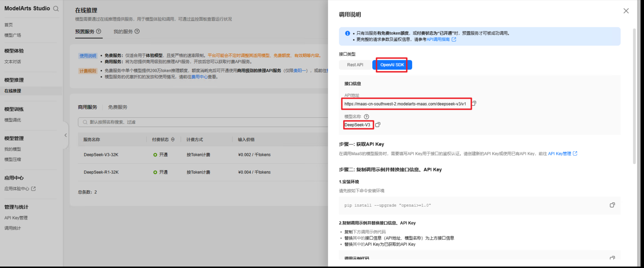This screenshot has width=644, height=268.
Task: Click the blue info icon in notice
Action: pyautogui.click(x=347, y=33)
